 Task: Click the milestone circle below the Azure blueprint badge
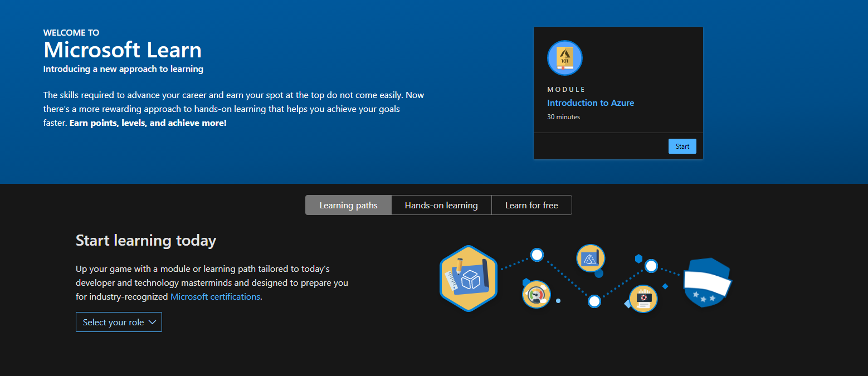click(594, 301)
